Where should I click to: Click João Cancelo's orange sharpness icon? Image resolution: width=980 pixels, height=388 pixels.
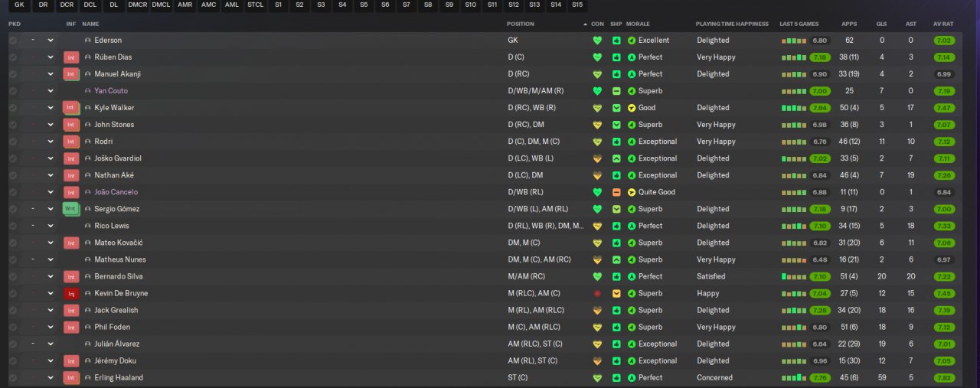click(x=616, y=192)
